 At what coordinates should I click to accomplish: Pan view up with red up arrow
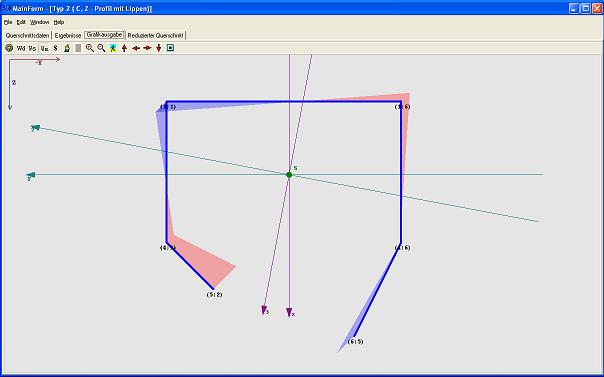tap(124, 48)
